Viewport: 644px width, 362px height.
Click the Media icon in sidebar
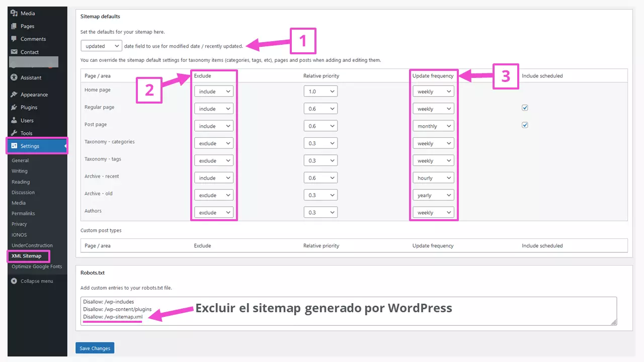pyautogui.click(x=14, y=13)
